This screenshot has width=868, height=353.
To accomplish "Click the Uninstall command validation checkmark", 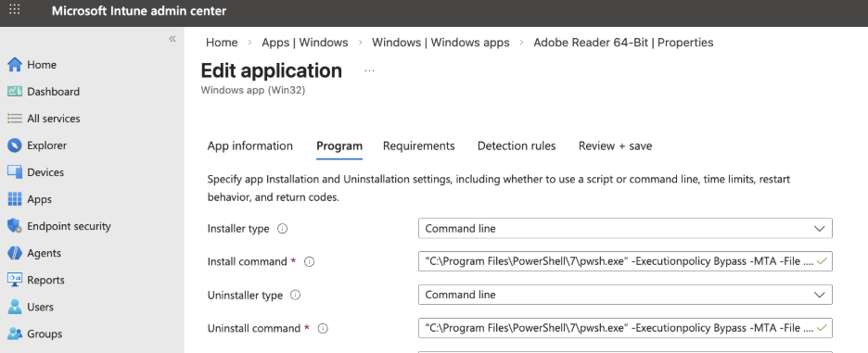I will coord(822,328).
